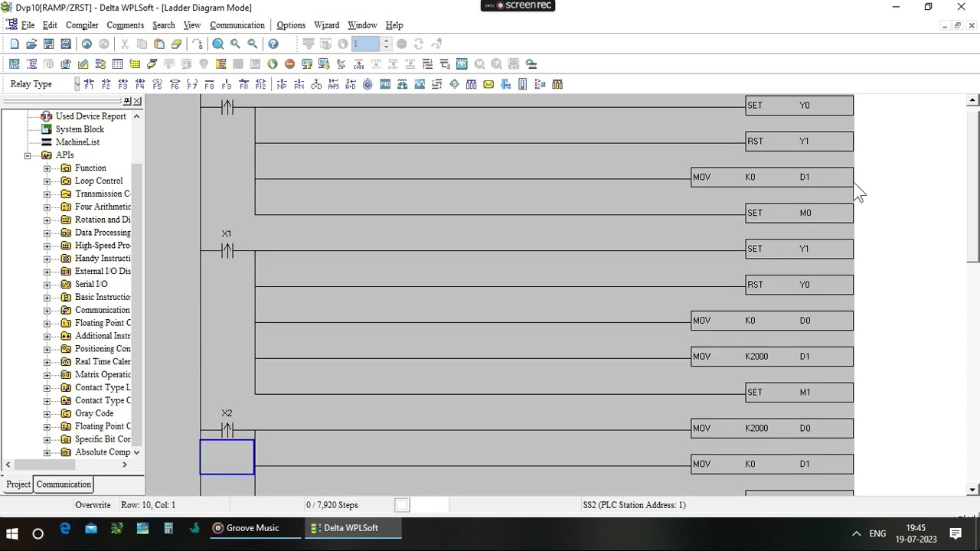This screenshot has height=551, width=980.
Task: Open the Wizard menu
Action: point(326,25)
